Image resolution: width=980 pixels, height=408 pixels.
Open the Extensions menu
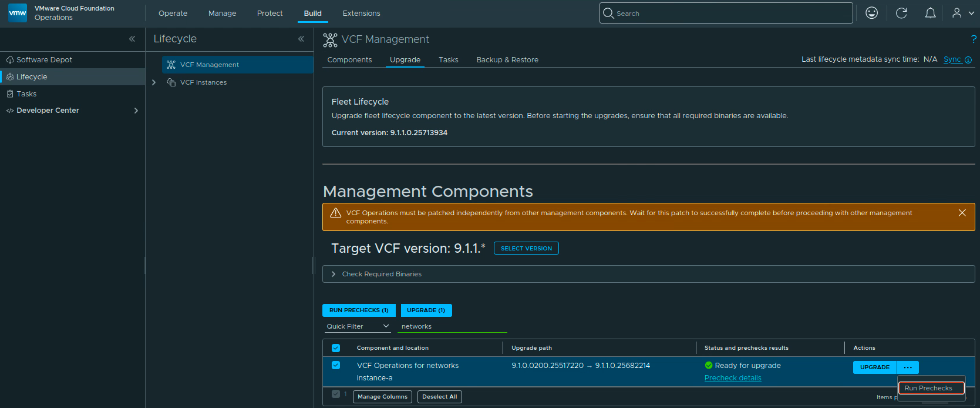[362, 13]
